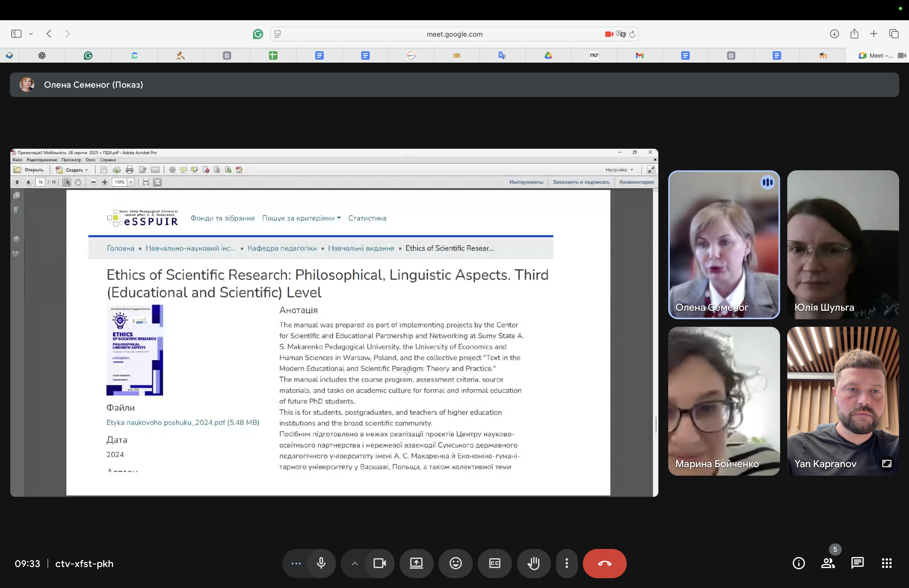Screen dimensions: 909x588
Task: Show Safari downloads
Action: click(x=834, y=33)
